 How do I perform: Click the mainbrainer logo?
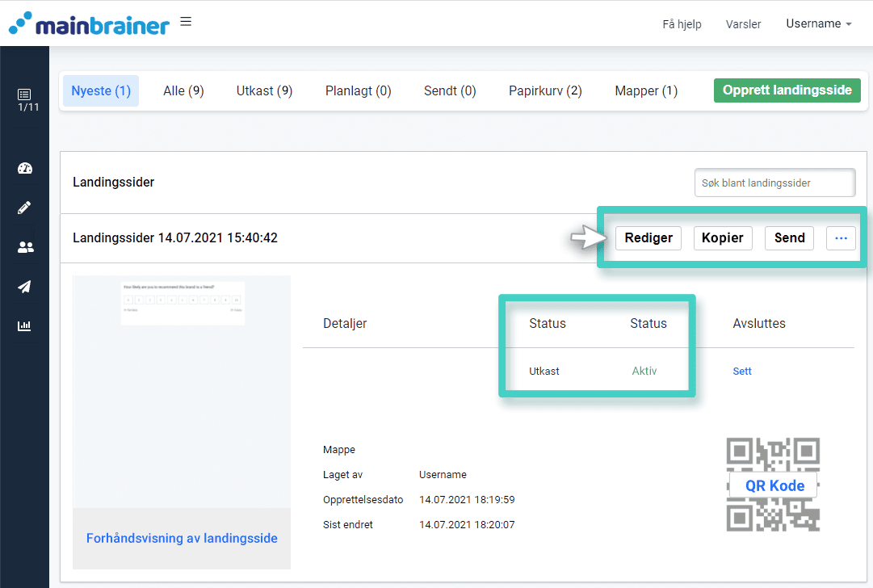(x=89, y=23)
